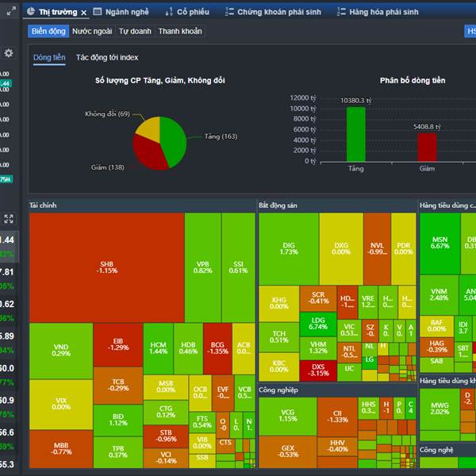The width and height of the screenshot is (476, 476).
Task: Click the sort icon beside Cổ phiếu
Action: [169, 12]
